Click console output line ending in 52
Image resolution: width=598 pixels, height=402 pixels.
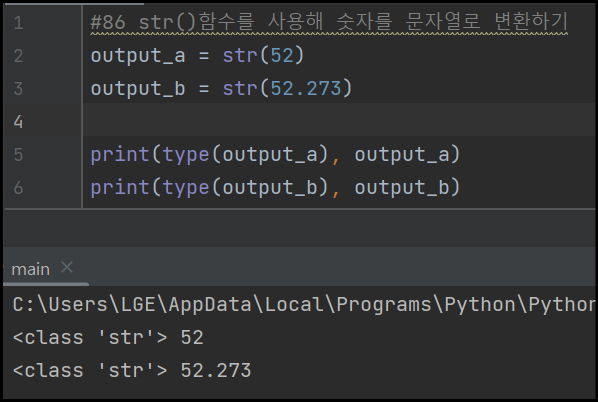tap(108, 338)
